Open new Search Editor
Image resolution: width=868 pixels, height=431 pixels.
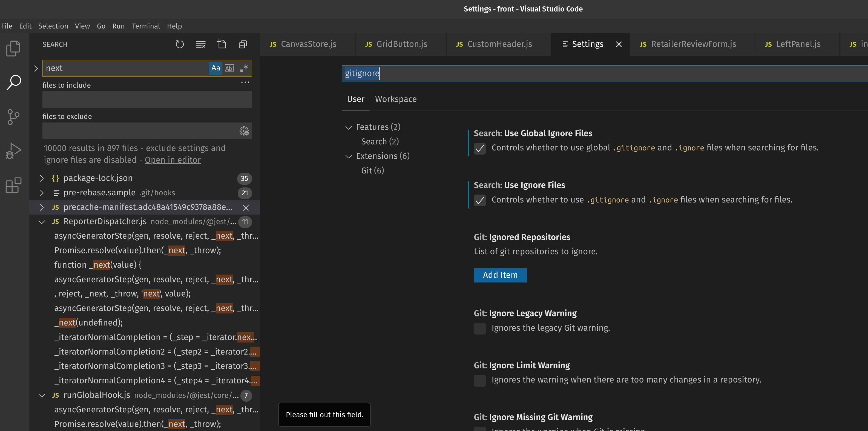(221, 44)
